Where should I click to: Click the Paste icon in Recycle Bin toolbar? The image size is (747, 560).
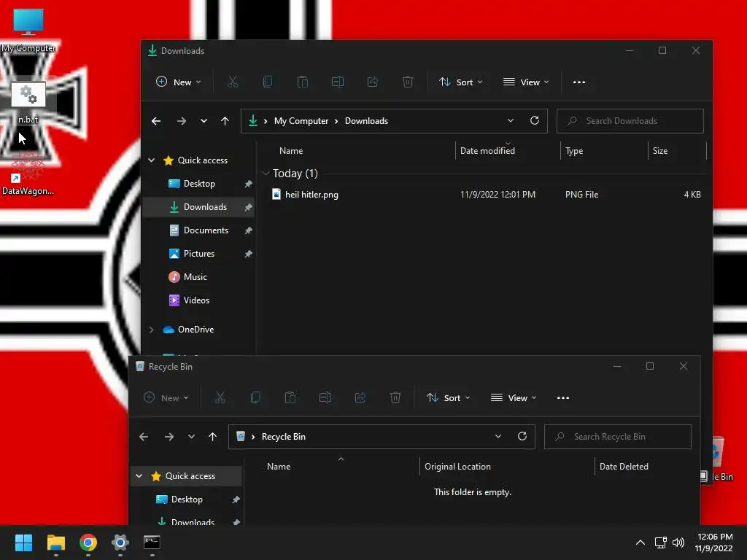pyautogui.click(x=290, y=397)
